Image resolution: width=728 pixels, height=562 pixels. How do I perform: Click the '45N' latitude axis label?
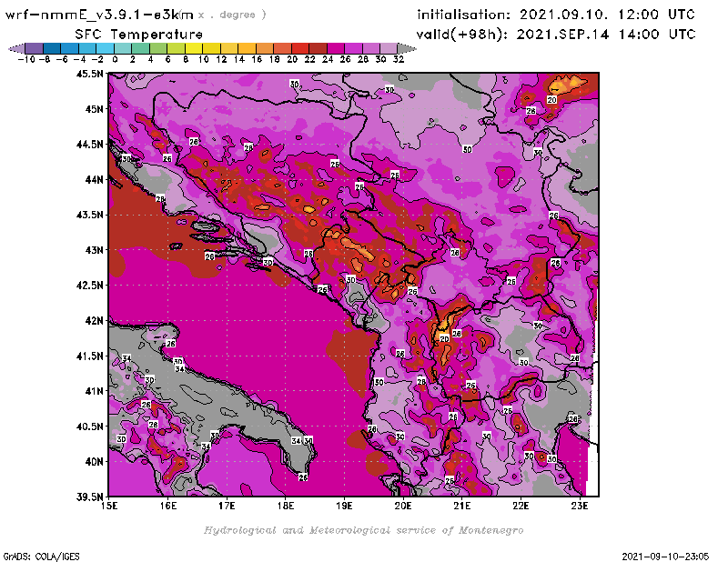(94, 109)
